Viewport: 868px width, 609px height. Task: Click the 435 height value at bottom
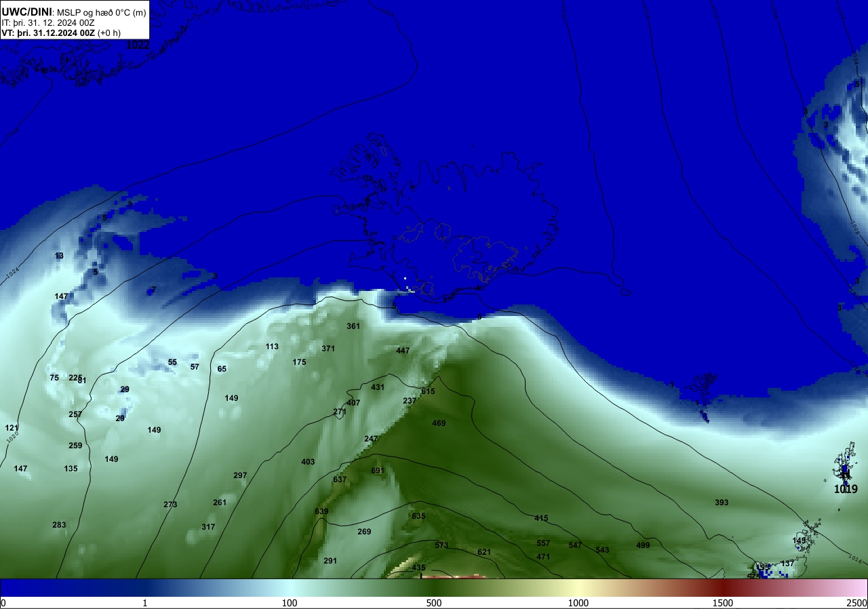click(x=418, y=568)
